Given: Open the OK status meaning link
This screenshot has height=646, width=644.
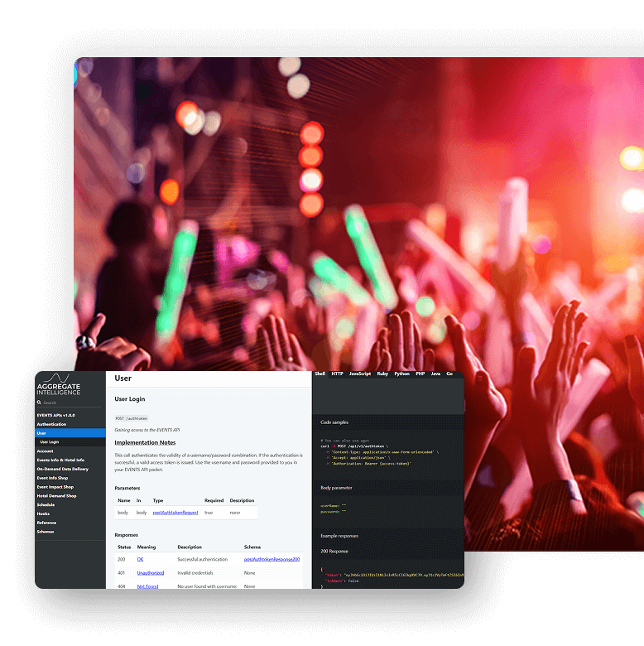Looking at the screenshot, I should (140, 560).
